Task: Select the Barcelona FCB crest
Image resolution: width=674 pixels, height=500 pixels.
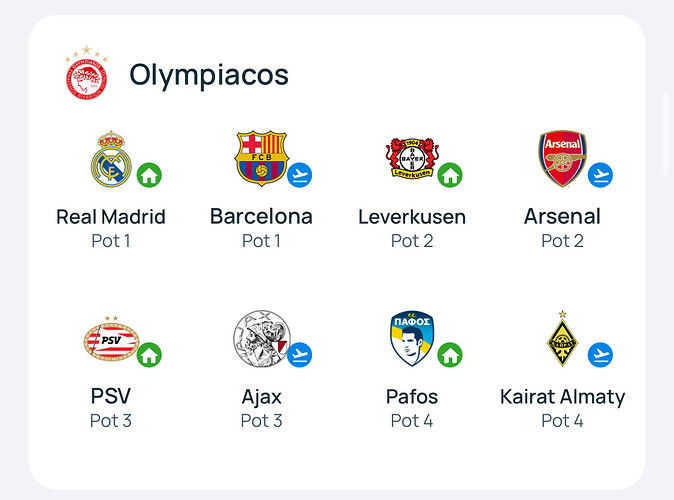Action: (x=261, y=158)
